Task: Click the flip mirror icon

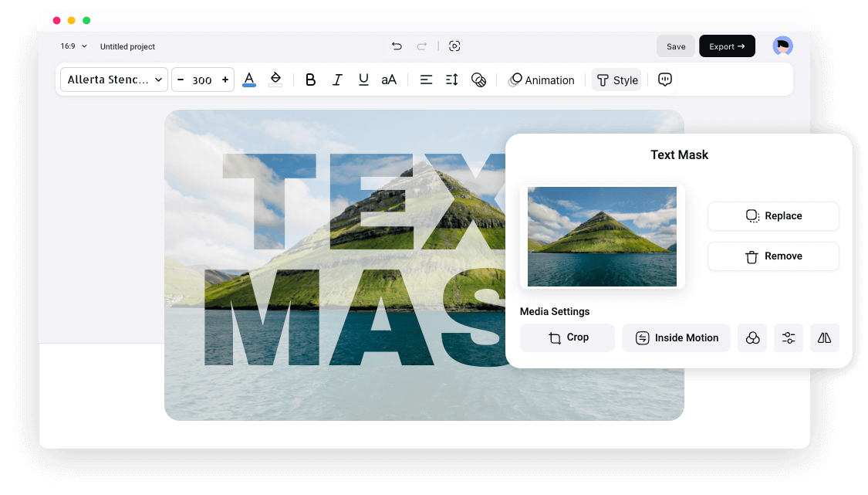Action: click(x=825, y=337)
